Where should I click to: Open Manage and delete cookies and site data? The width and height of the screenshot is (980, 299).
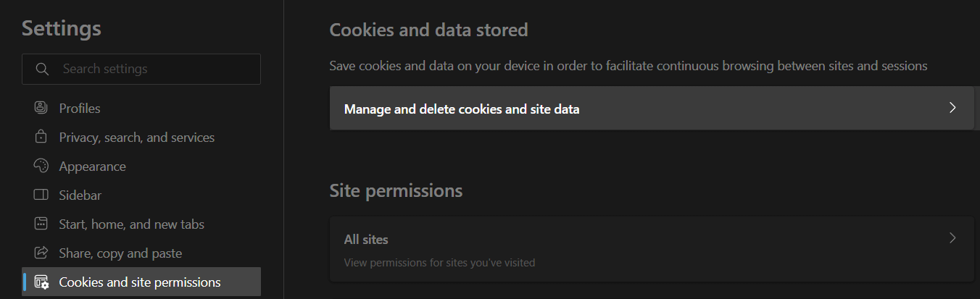(x=462, y=109)
